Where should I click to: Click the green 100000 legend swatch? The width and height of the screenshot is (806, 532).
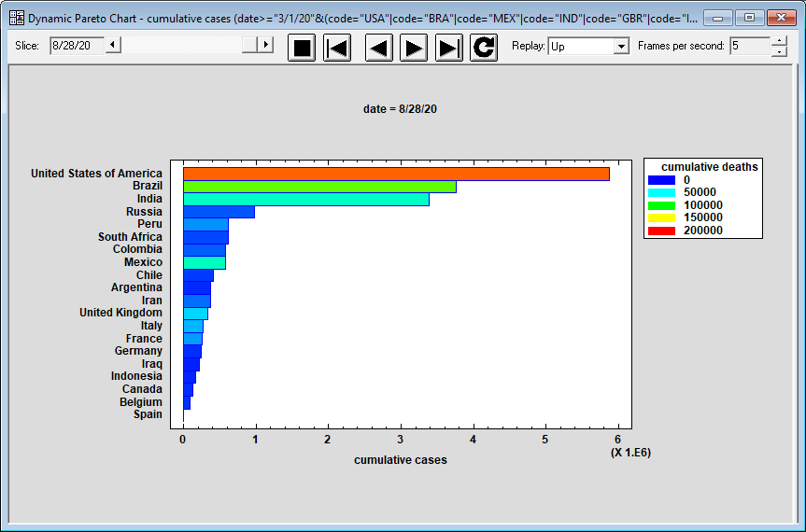(x=661, y=205)
